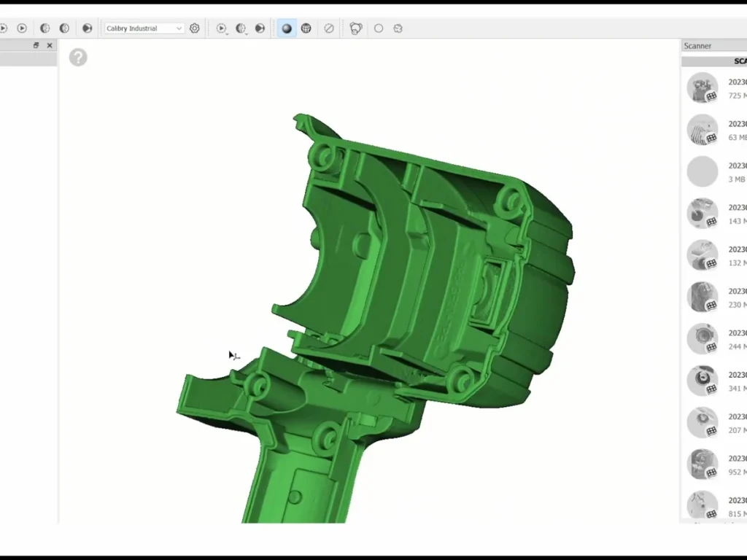Select the blank scan thumbnail beside 3 MB
Screen dimensions: 747x560
click(x=703, y=171)
